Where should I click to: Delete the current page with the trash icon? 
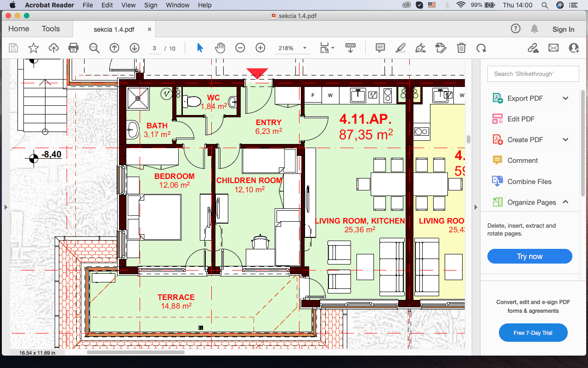[461, 47]
